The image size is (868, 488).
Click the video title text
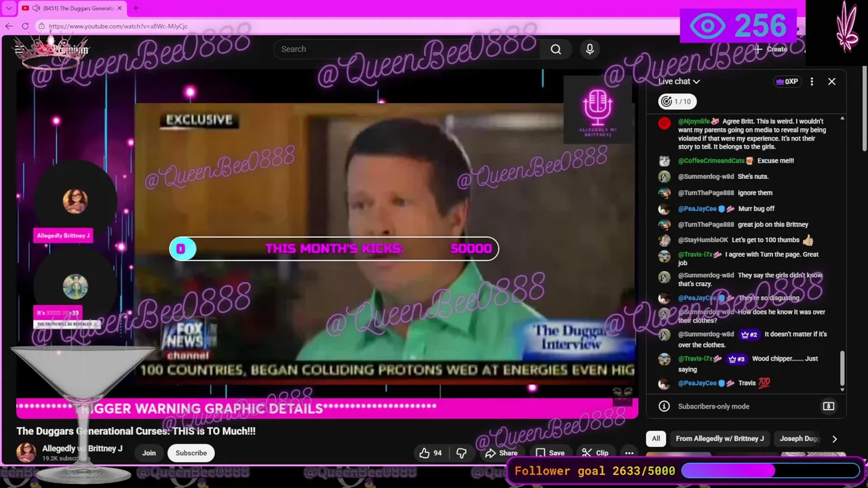coord(136,431)
